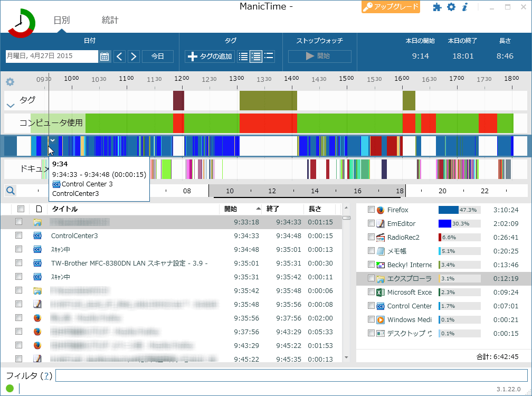Select third tag list view icon
The image size is (532, 396).
coord(269,56)
